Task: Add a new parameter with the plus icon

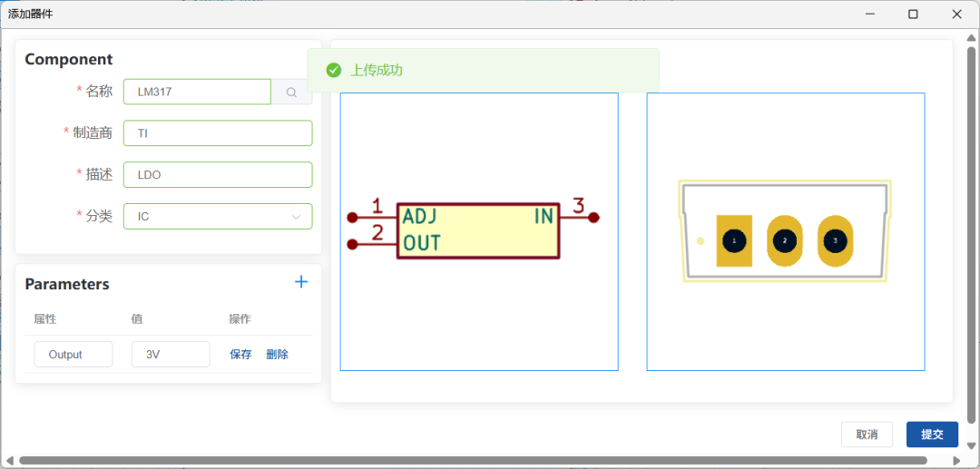Action: 301,282
